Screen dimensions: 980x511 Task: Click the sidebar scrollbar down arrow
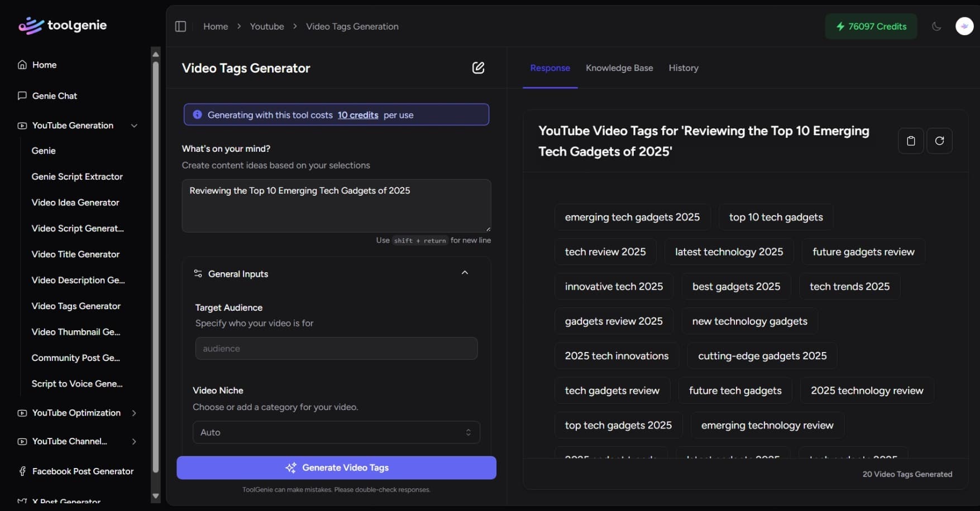[x=156, y=496]
